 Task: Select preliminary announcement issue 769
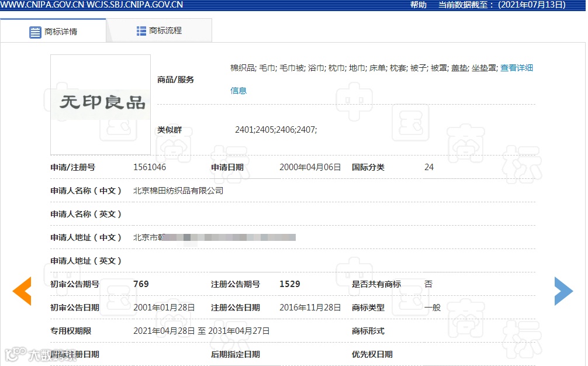[141, 284]
